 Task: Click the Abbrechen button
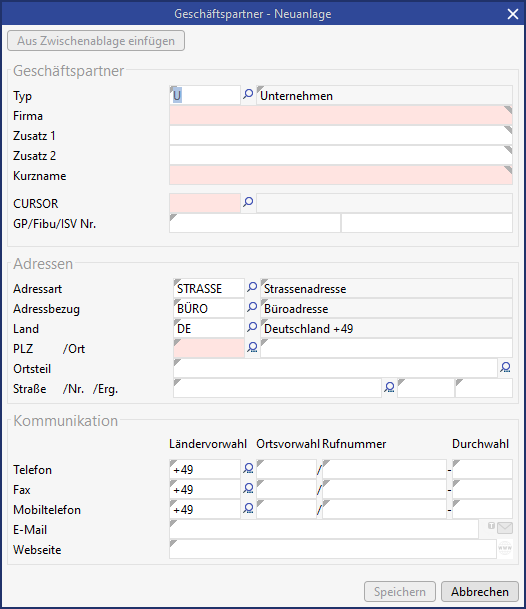tap(480, 592)
